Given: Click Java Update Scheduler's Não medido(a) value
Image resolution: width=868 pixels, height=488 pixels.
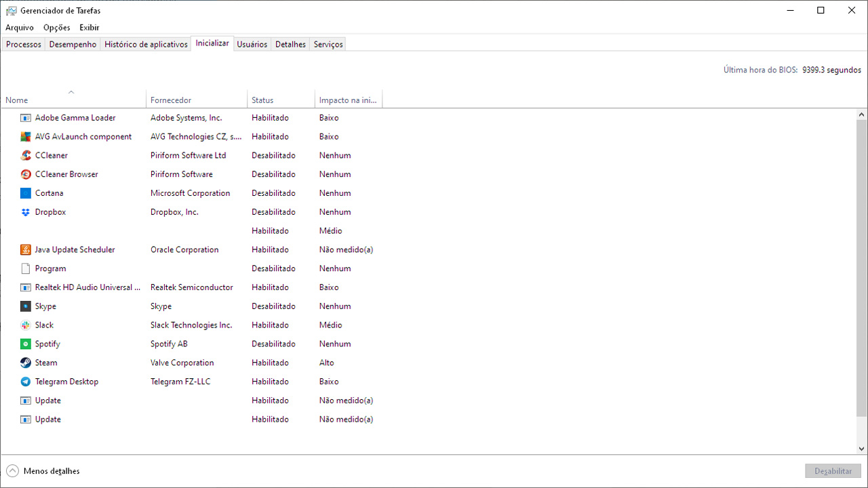Looking at the screenshot, I should pyautogui.click(x=346, y=250).
